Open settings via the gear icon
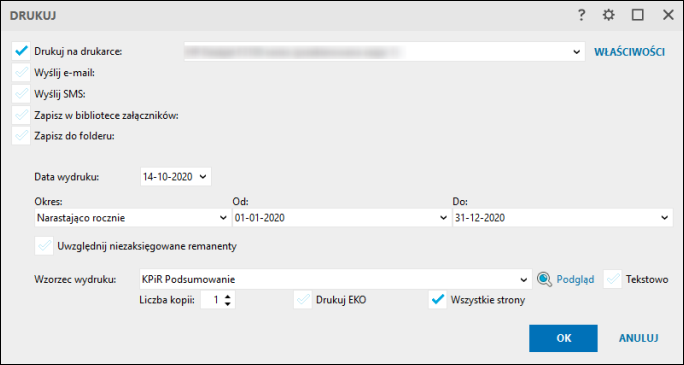 (x=608, y=16)
